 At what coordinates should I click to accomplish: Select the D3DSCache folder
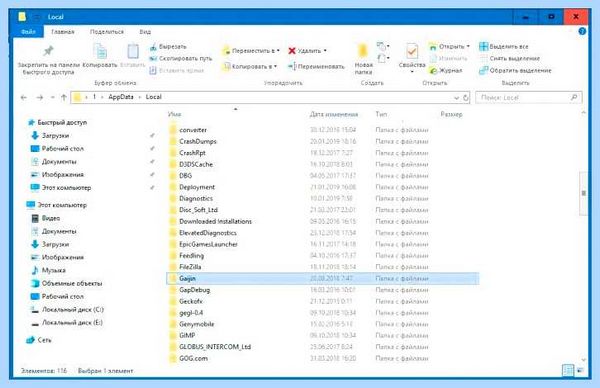click(x=196, y=164)
